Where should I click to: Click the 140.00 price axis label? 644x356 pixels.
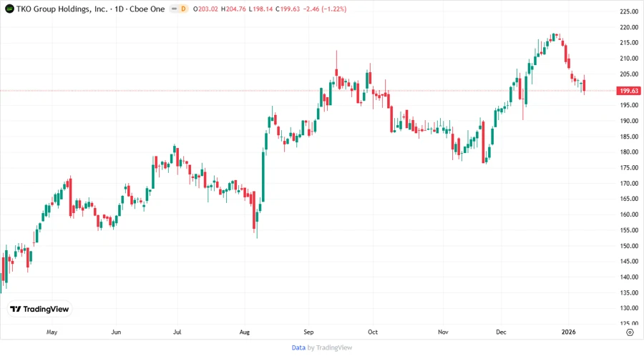click(x=629, y=277)
